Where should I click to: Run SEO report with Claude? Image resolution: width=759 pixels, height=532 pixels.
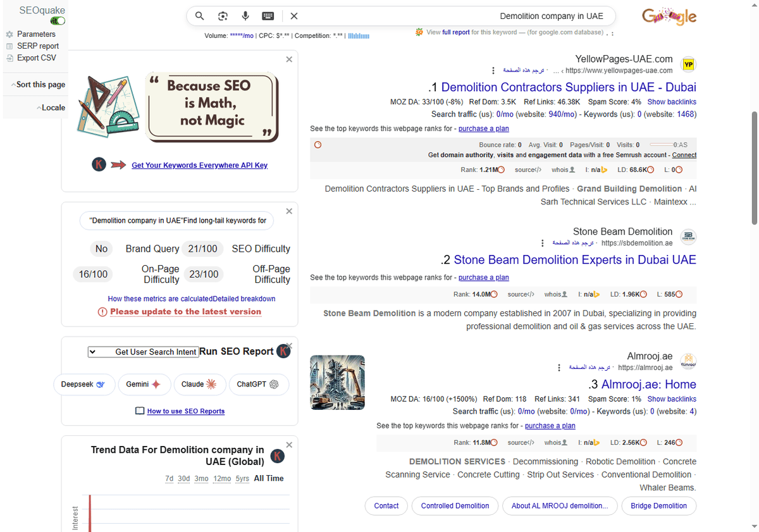199,384
